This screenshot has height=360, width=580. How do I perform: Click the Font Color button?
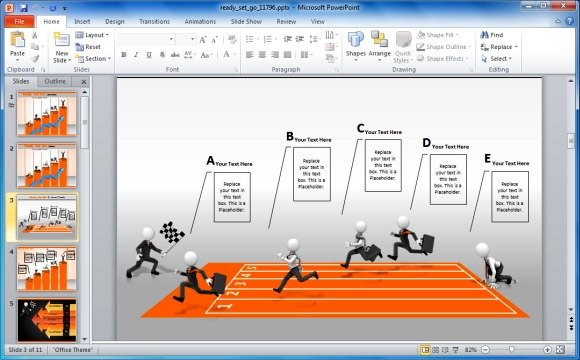pos(227,55)
